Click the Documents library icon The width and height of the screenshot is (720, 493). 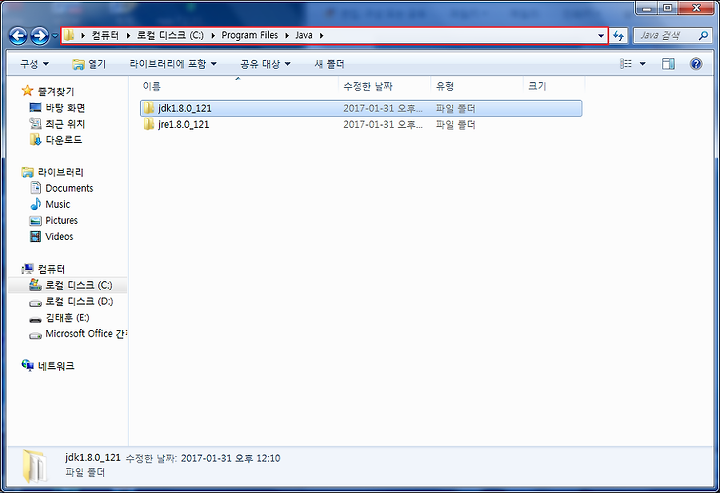(35, 188)
